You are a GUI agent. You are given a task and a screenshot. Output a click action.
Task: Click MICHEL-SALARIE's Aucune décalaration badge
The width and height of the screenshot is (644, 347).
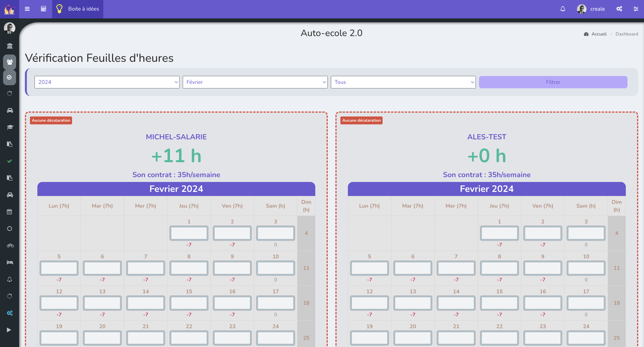pyautogui.click(x=51, y=120)
